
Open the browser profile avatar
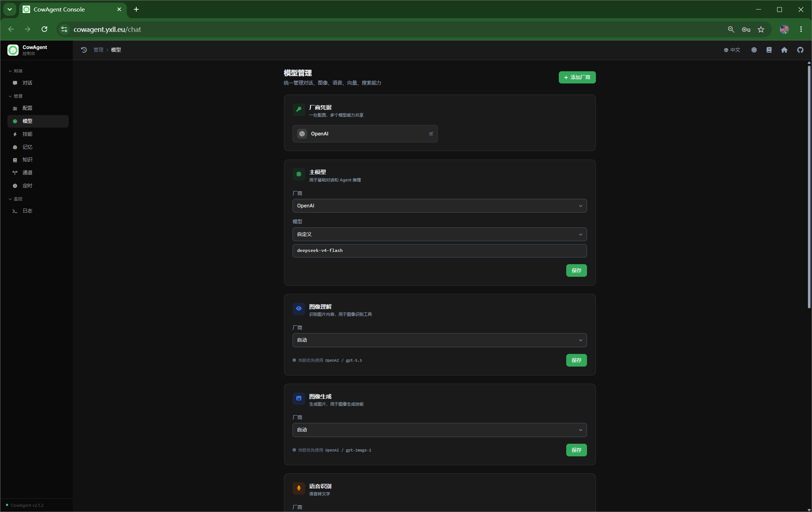pos(784,29)
